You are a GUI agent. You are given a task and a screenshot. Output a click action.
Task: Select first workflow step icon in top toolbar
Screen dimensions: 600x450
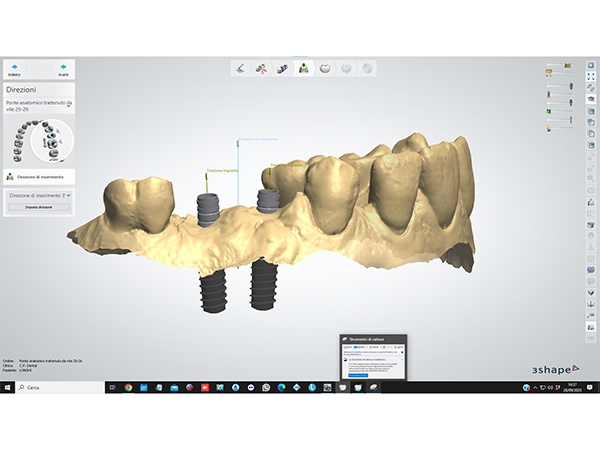240,68
